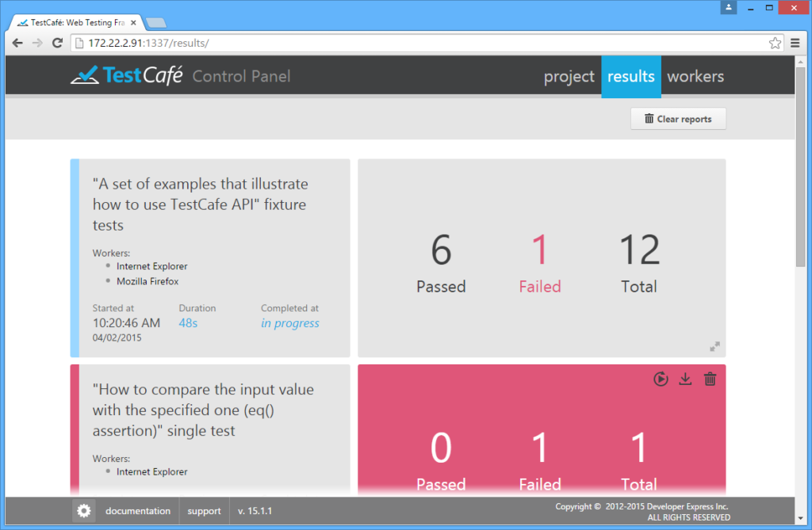Click the '6 Passed' count

441,264
